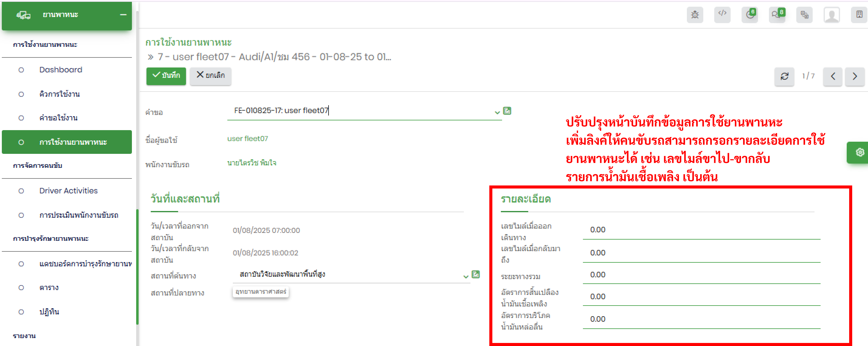This screenshot has width=868, height=346.
Task: Select คิวการใช้งาน in the sidebar
Action: tap(59, 94)
